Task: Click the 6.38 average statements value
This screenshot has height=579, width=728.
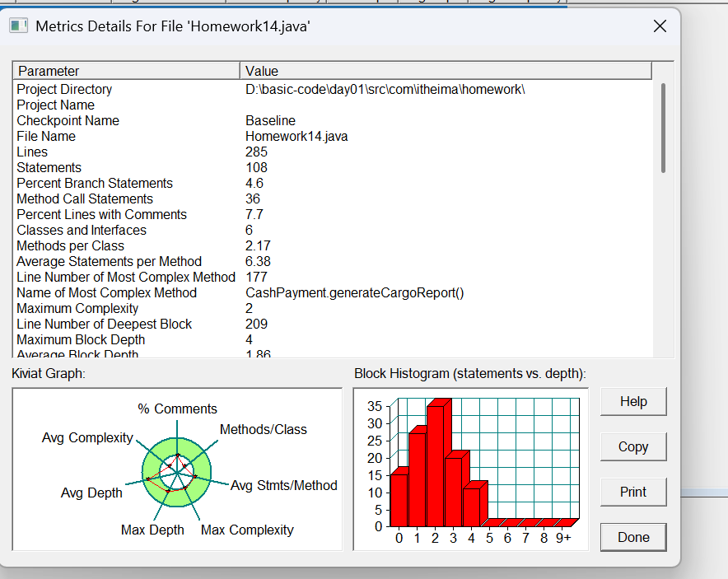Action: [258, 261]
